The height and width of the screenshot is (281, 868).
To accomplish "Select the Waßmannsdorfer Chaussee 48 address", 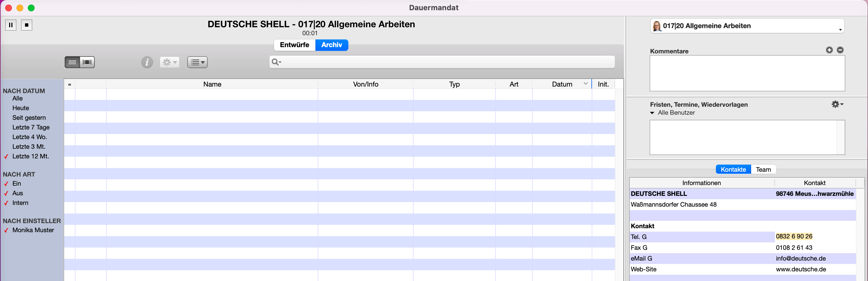I will (x=674, y=205).
